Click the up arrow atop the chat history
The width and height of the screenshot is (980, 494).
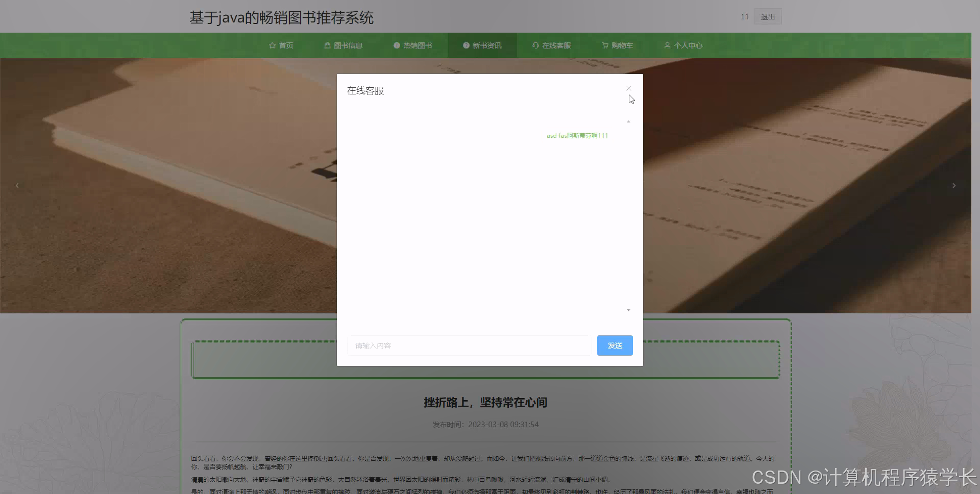(628, 121)
